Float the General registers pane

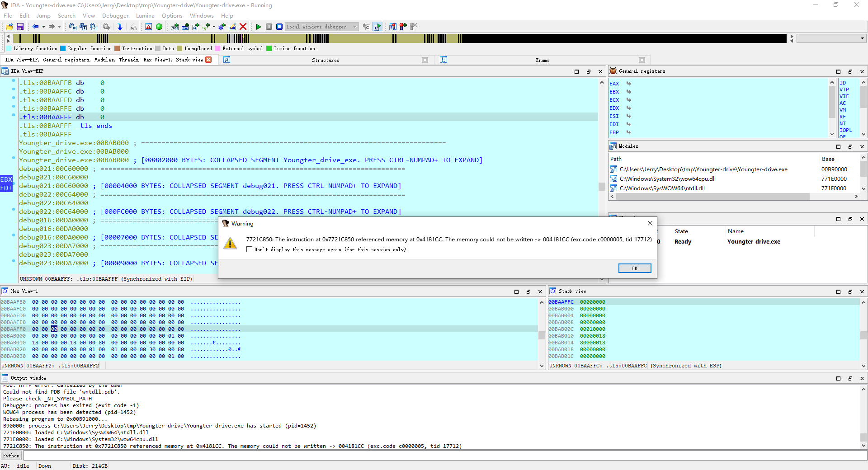(x=850, y=71)
